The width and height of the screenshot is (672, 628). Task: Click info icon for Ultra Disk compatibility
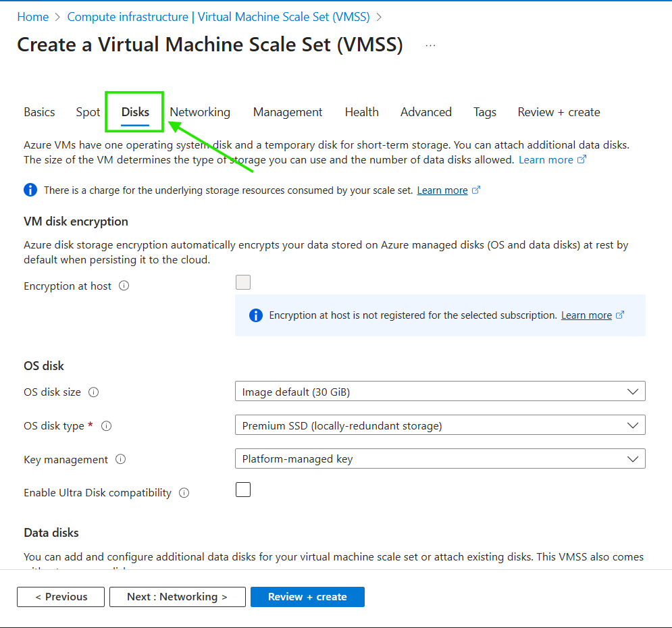pyautogui.click(x=184, y=493)
